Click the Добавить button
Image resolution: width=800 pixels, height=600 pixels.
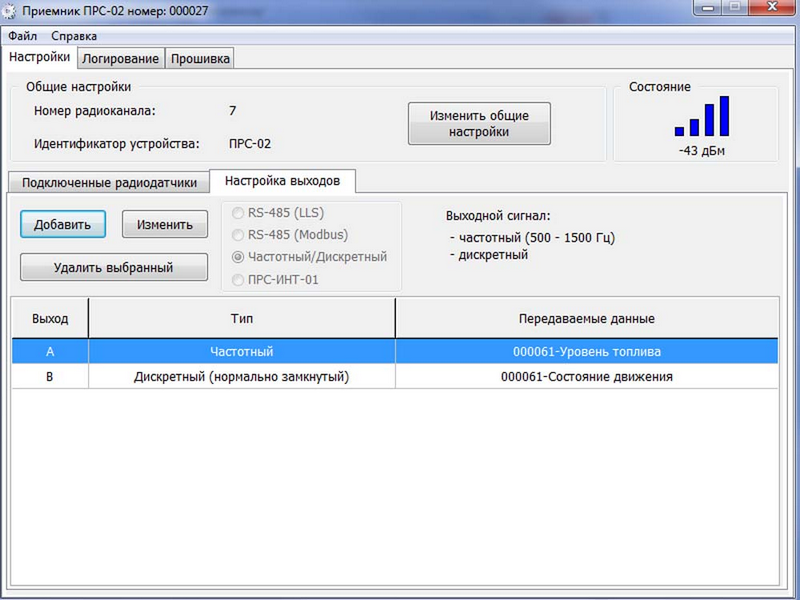63,224
